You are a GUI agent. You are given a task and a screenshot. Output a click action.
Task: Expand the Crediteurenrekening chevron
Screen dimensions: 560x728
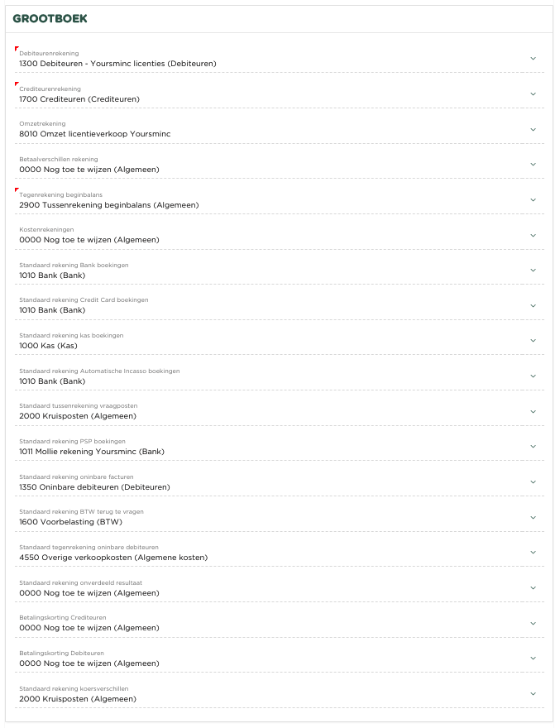(533, 94)
